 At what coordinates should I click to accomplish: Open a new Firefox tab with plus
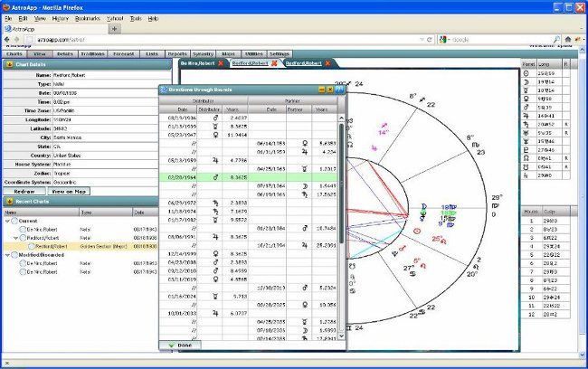[115, 28]
